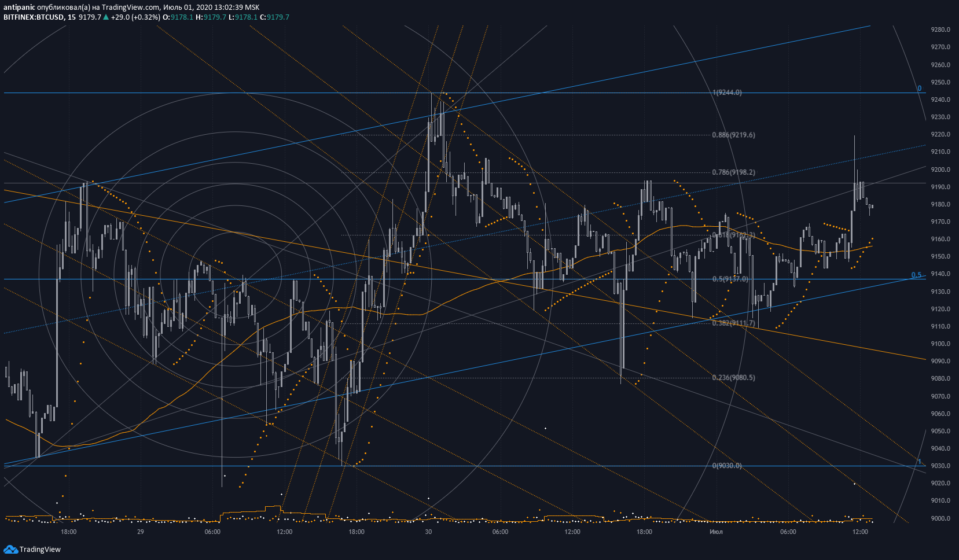Select Fibonacci label 0.618(9162.2)
The image size is (959, 560).
733,235
